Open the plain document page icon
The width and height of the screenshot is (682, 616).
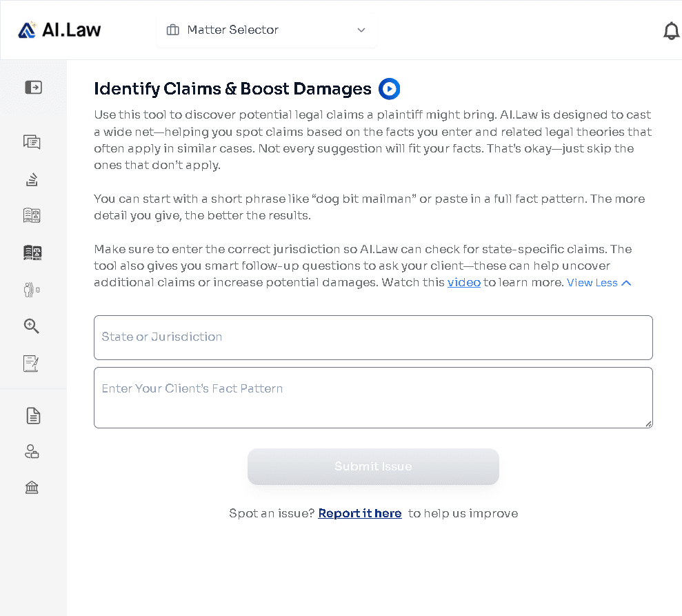(33, 416)
